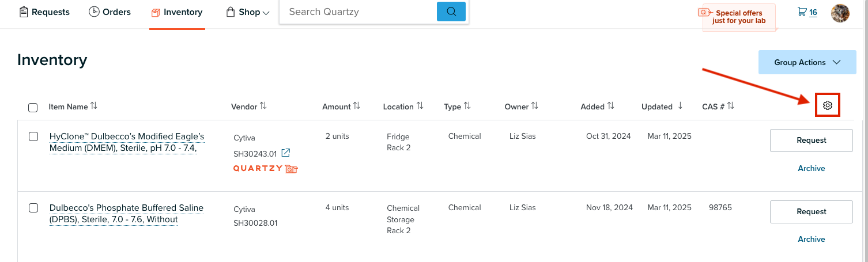Screen dimensions: 868x262
Task: Archive the HyClone DMEM item
Action: point(811,168)
